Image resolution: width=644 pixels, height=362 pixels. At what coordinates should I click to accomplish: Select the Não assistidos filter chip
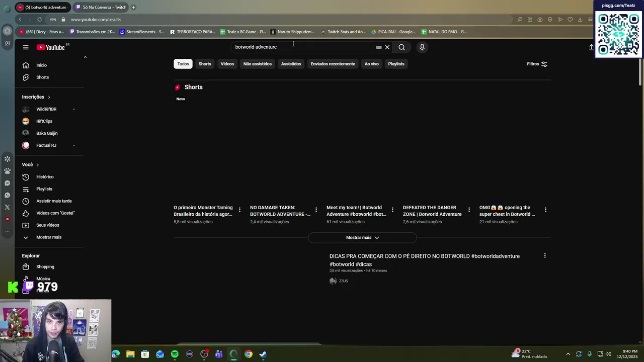coord(258,64)
